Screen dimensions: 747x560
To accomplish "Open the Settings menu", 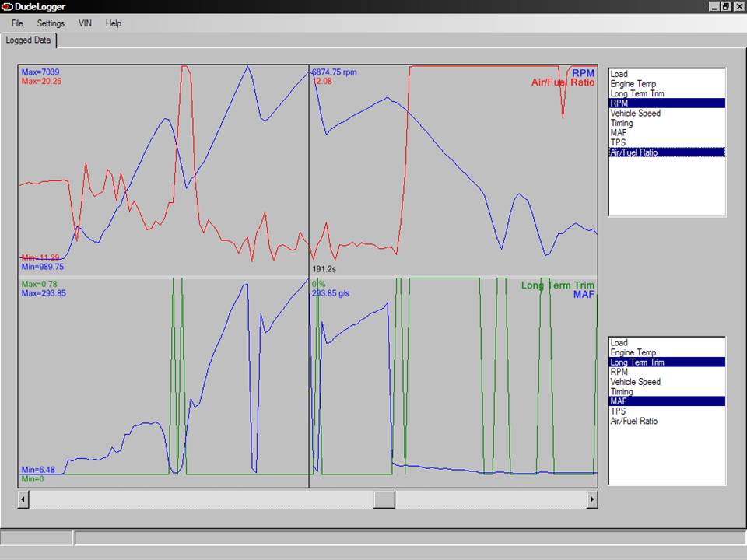I will (x=51, y=23).
